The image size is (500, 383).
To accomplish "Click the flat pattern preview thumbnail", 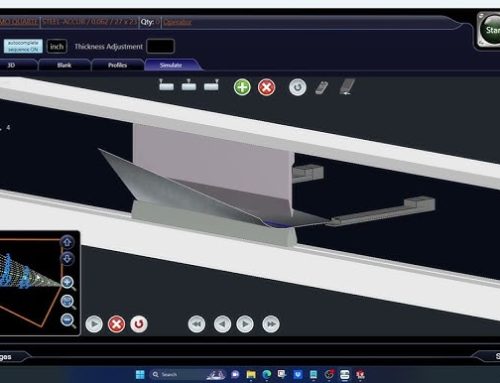I will [30, 283].
